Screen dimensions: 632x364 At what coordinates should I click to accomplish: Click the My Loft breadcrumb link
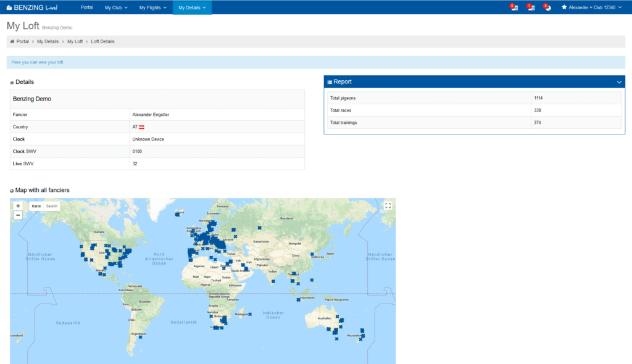pyautogui.click(x=75, y=42)
